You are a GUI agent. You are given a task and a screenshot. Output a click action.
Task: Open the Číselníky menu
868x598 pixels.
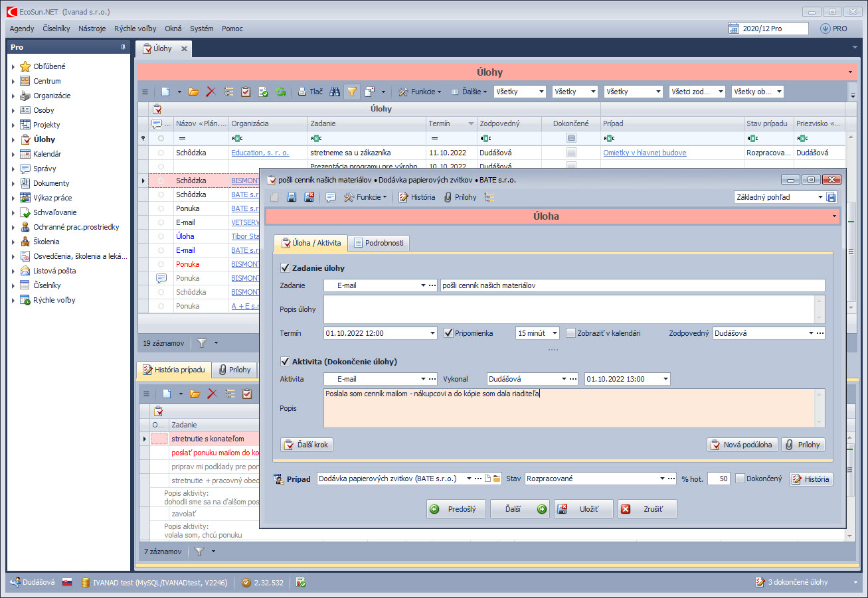(x=56, y=29)
